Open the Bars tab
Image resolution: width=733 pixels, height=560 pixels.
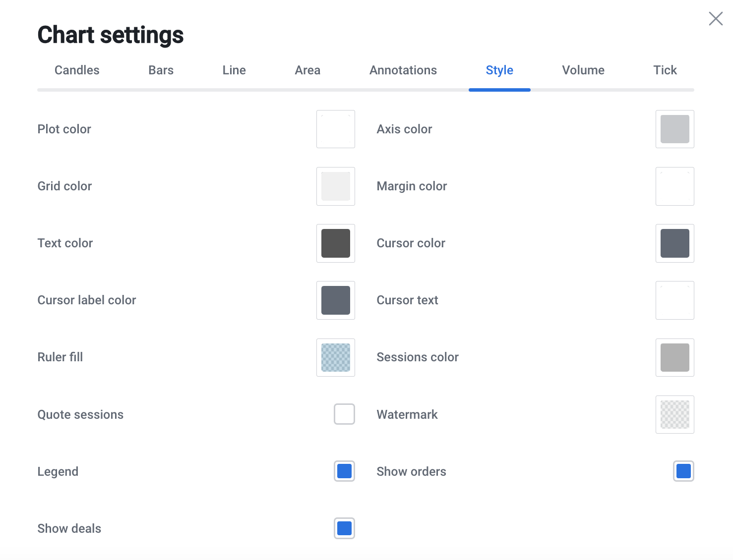(x=161, y=70)
